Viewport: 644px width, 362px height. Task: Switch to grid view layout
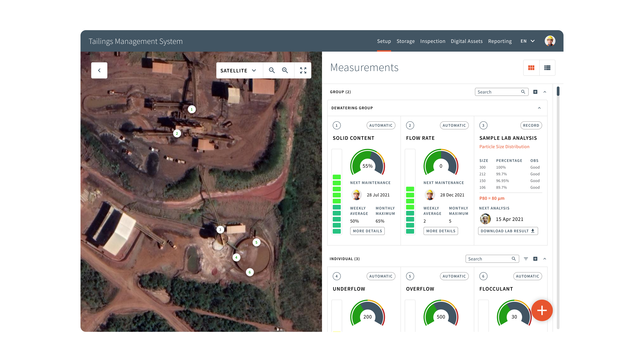click(x=531, y=68)
